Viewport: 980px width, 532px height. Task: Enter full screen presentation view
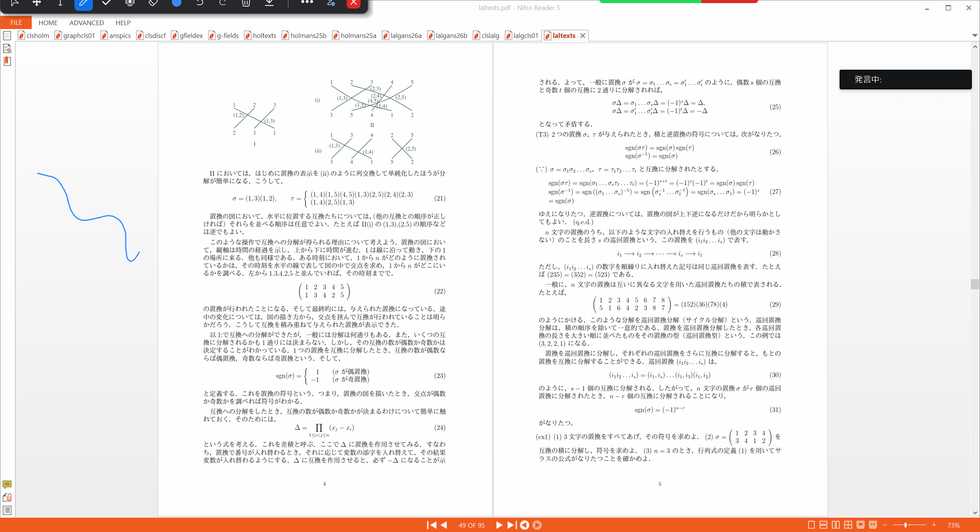[x=860, y=525]
